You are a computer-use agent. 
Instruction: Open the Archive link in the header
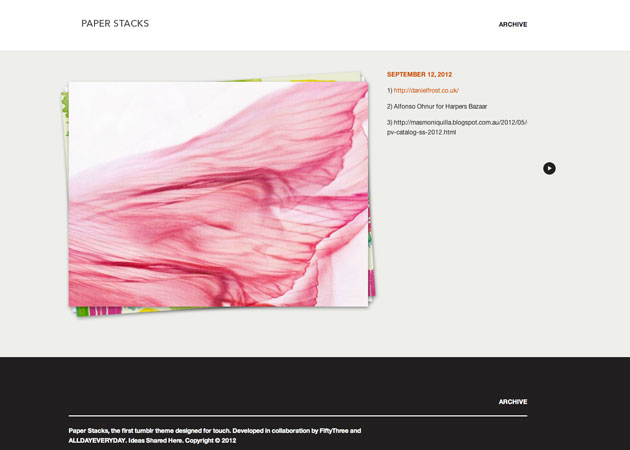512,25
